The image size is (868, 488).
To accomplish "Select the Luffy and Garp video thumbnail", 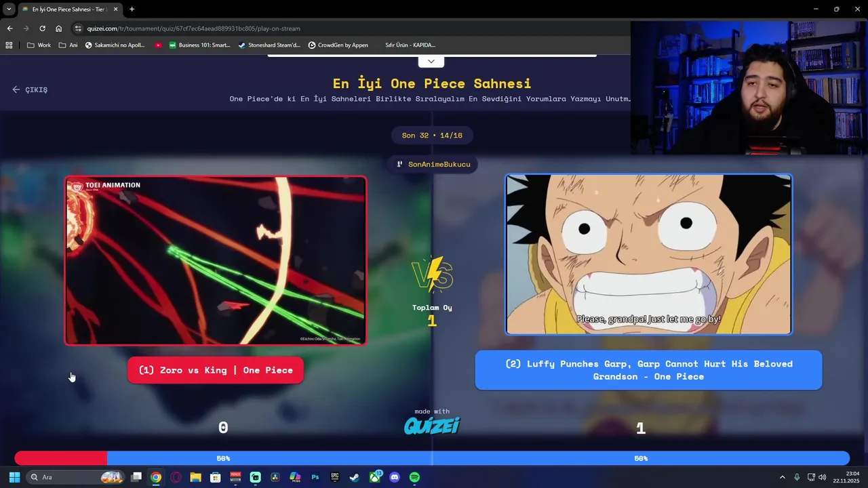I will (648, 254).
